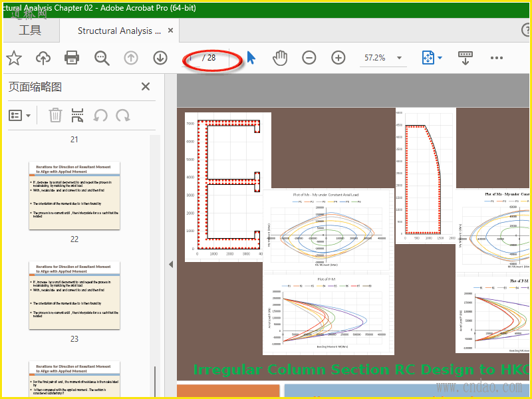Image resolution: width=532 pixels, height=399 pixels.
Task: Close the Structural Analysis document tab
Action: 171,31
